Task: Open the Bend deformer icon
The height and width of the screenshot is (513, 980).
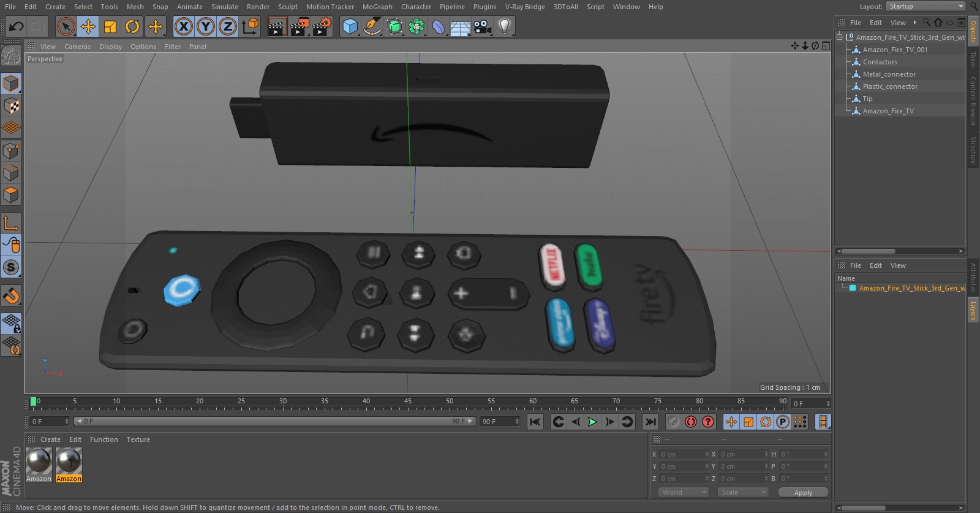Action: tap(439, 26)
